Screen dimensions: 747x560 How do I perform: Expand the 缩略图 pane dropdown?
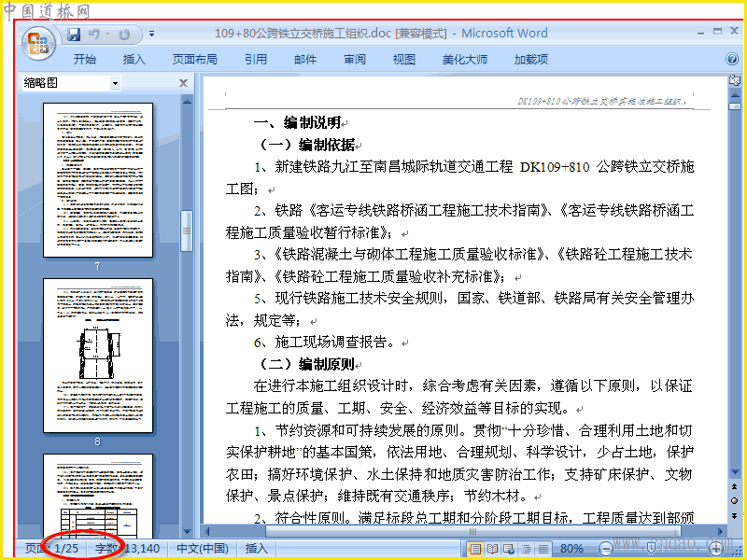click(x=115, y=83)
